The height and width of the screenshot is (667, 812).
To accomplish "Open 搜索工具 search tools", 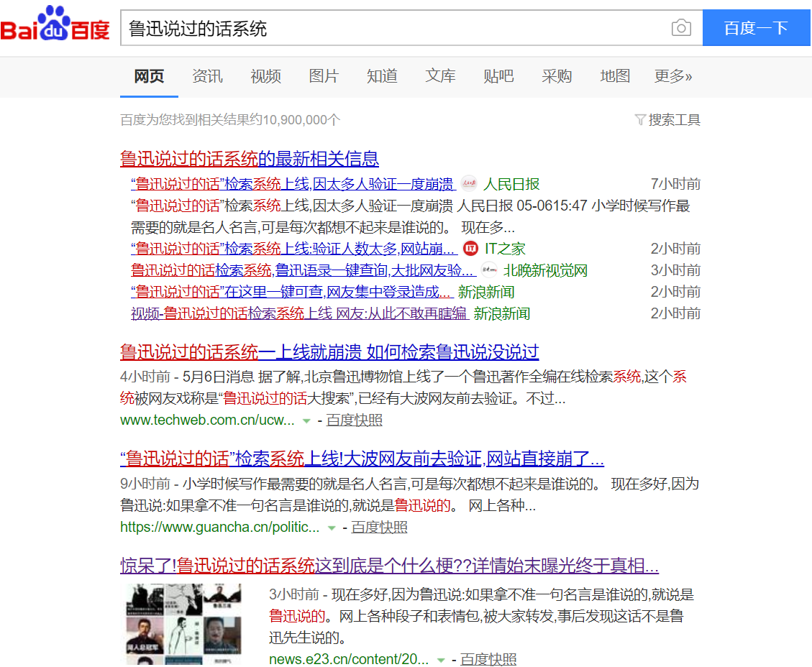I will [674, 120].
